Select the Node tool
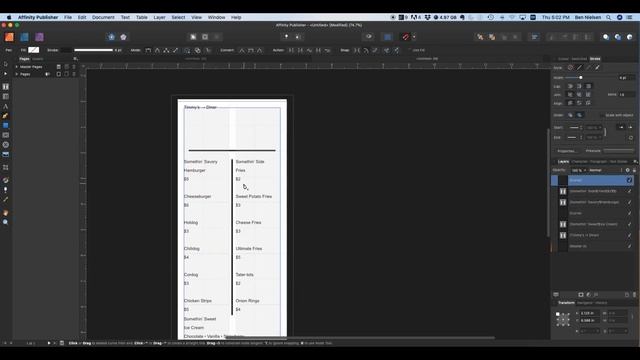 5,74
